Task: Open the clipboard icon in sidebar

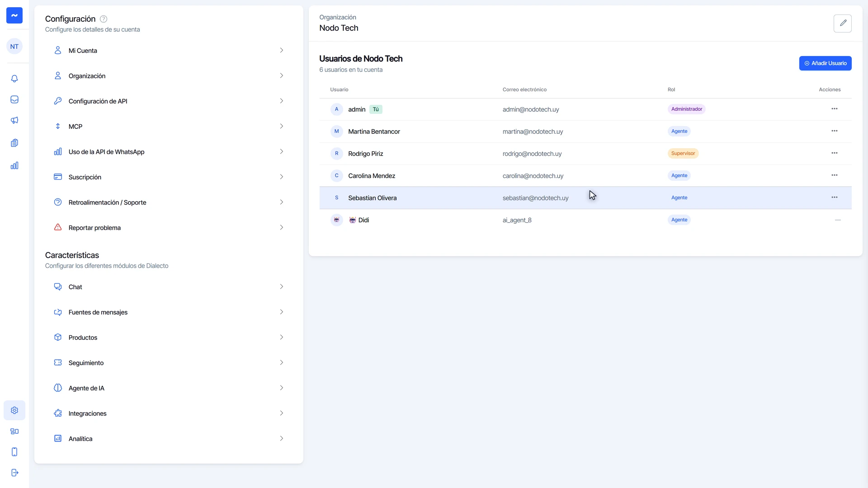Action: pyautogui.click(x=14, y=143)
